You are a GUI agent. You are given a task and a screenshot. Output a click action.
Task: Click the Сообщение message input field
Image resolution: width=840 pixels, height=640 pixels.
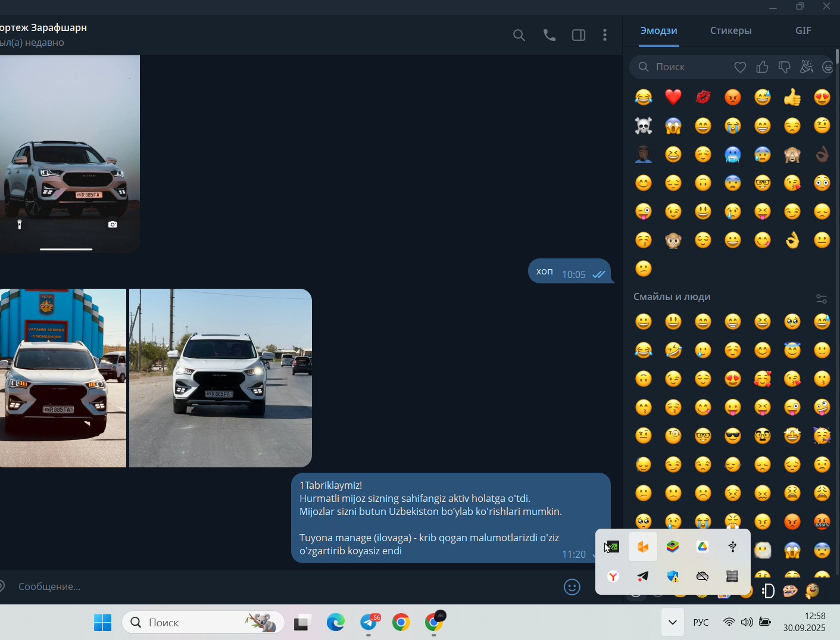click(x=286, y=586)
